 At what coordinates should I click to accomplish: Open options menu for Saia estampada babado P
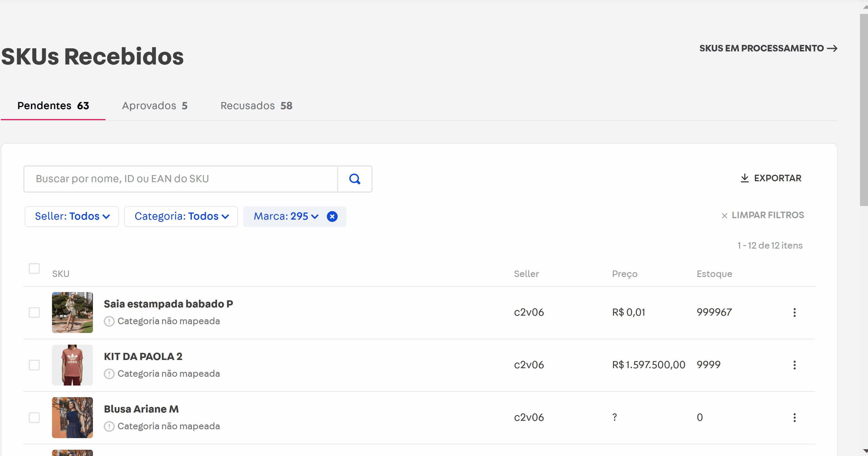coord(794,313)
